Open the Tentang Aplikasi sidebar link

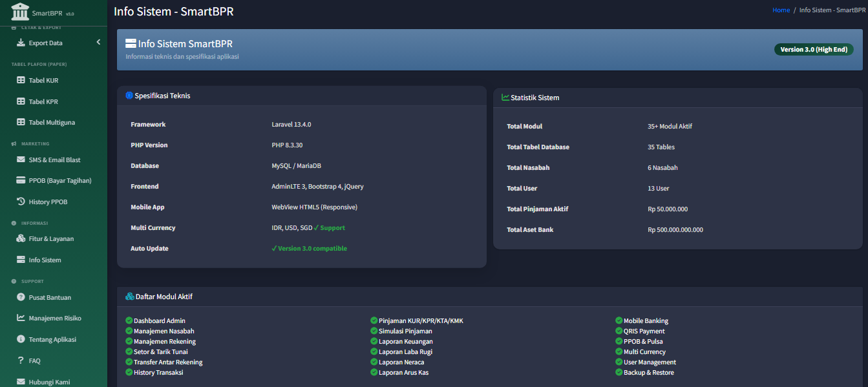[x=54, y=339]
